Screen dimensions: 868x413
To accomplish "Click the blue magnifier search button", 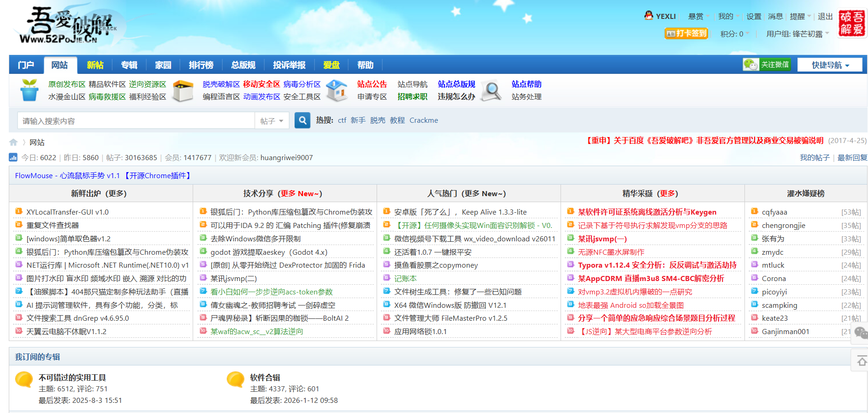I will [x=302, y=120].
